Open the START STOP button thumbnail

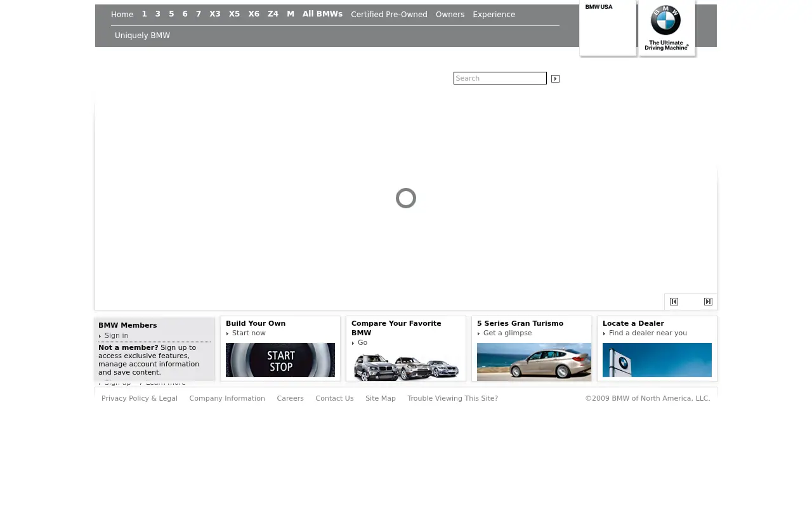(280, 360)
